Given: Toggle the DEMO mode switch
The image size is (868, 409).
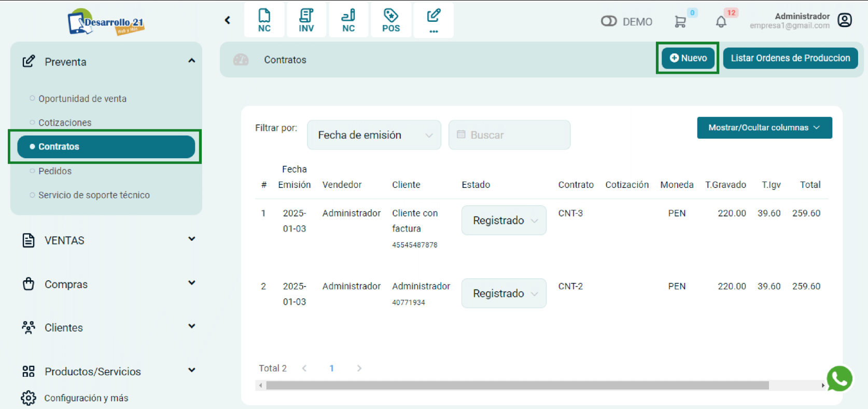Looking at the screenshot, I should 609,21.
